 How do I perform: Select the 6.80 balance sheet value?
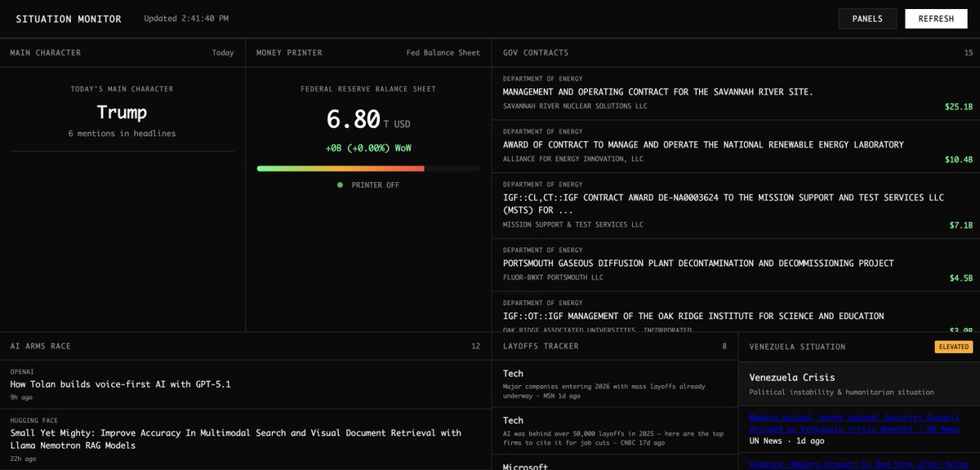[353, 119]
